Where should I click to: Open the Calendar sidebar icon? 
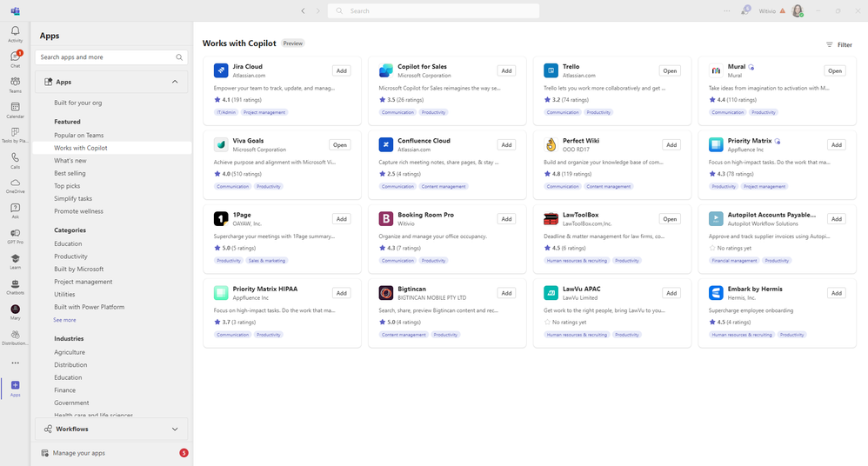[15, 110]
